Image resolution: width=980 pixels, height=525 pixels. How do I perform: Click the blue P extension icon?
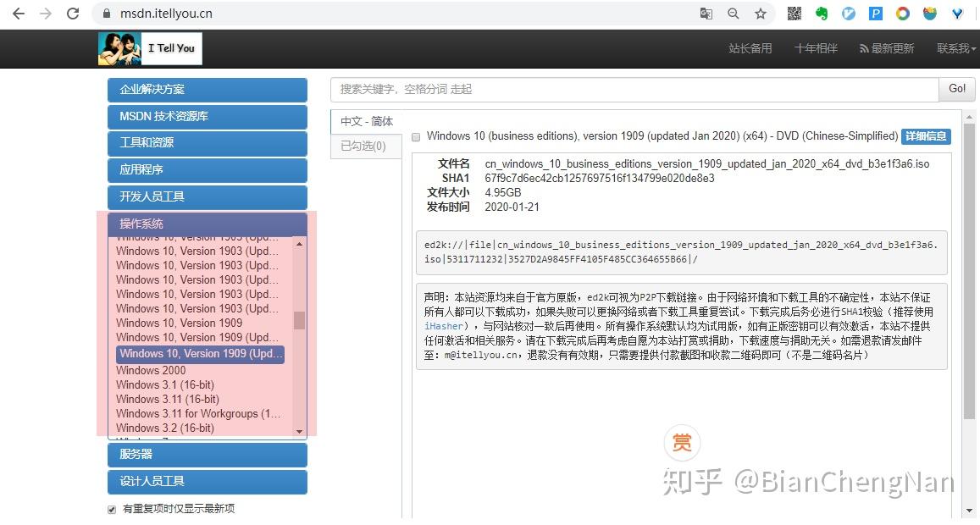[x=876, y=14]
